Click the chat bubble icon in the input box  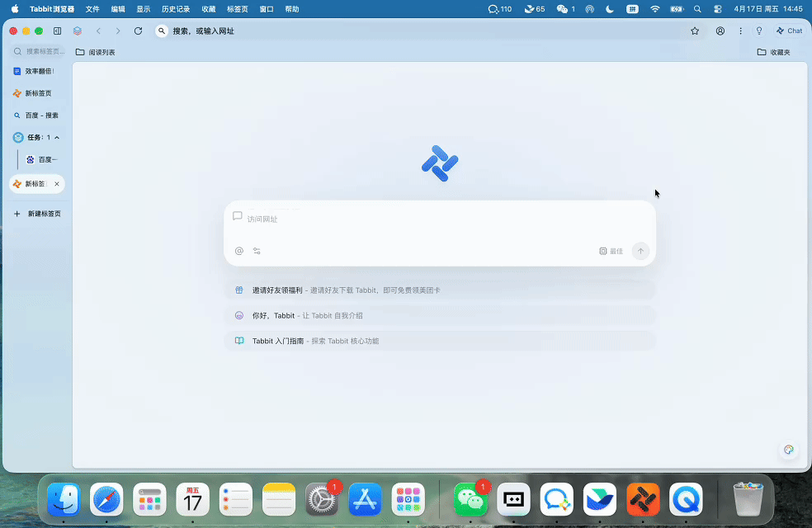[237, 216]
